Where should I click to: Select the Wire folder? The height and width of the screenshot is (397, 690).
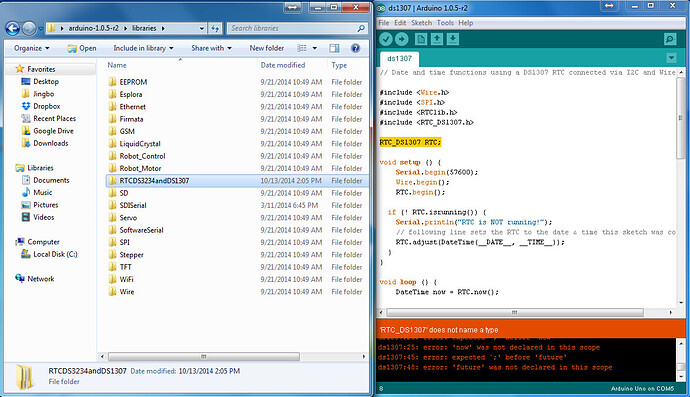(x=237, y=291)
